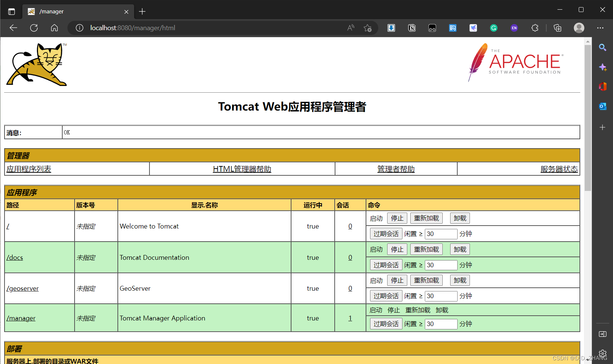
Task: Open the sidebar Search icon
Action: click(x=603, y=47)
